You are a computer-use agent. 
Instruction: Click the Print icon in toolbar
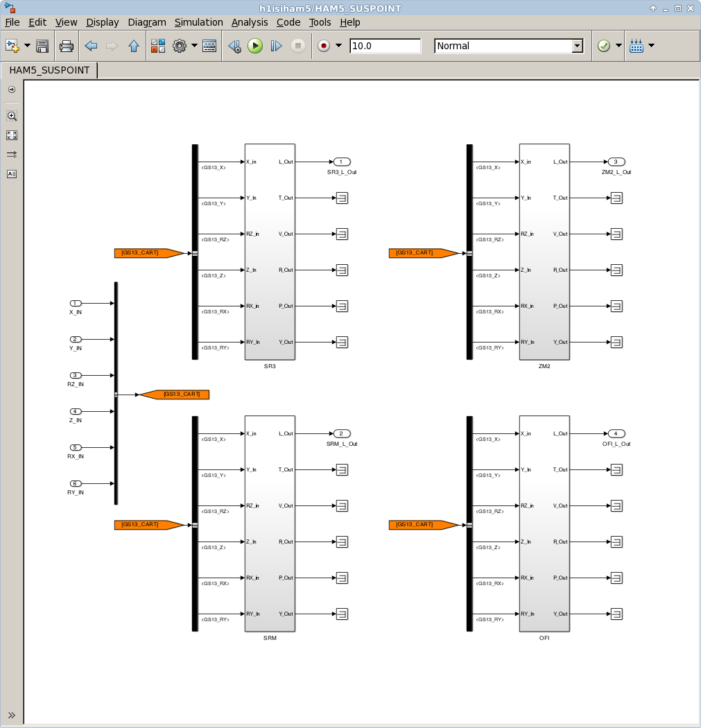(67, 46)
